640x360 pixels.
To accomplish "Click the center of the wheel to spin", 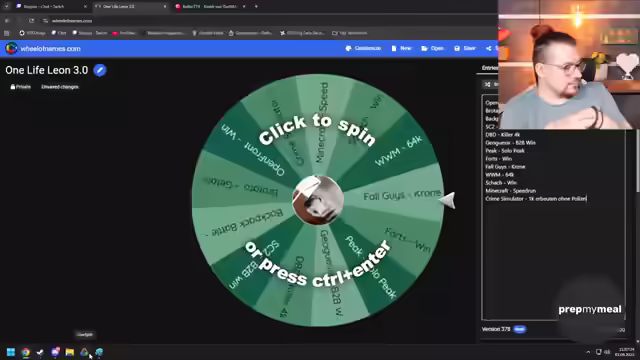I will [x=318, y=200].
